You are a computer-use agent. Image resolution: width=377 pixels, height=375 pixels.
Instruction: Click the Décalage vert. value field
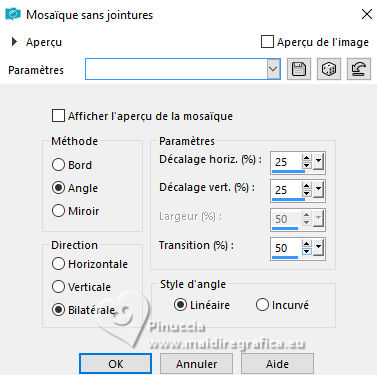(x=286, y=190)
